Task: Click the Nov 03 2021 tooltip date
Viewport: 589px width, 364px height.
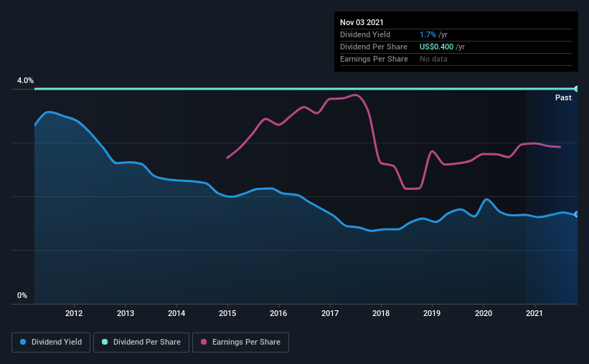Action: point(362,22)
